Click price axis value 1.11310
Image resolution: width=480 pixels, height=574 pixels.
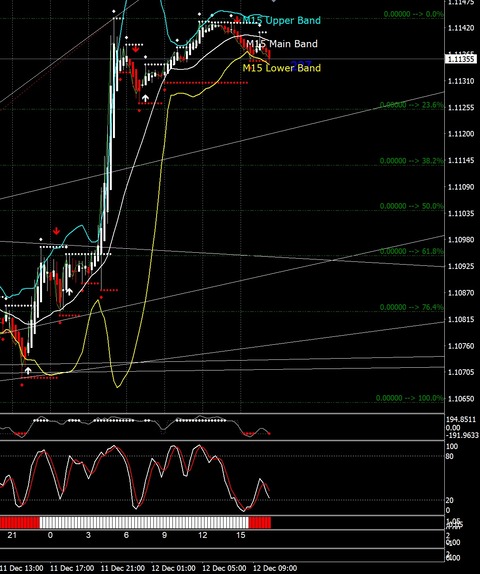coord(461,81)
